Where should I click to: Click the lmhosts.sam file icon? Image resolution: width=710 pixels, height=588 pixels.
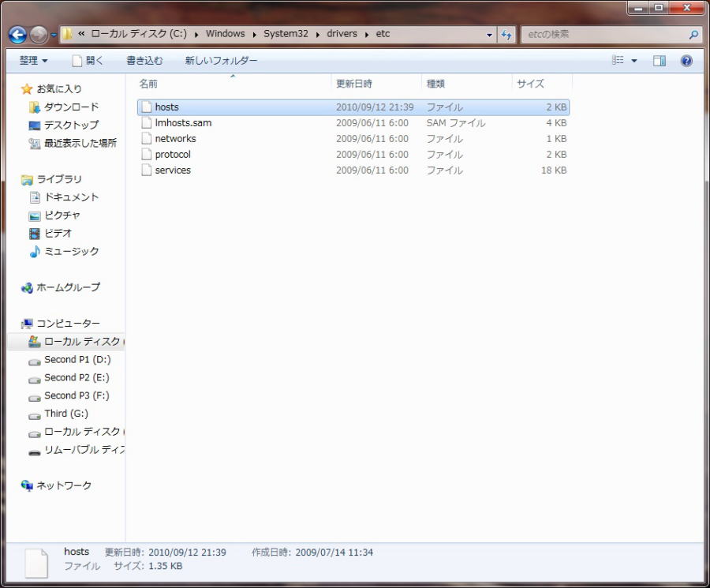[x=146, y=123]
